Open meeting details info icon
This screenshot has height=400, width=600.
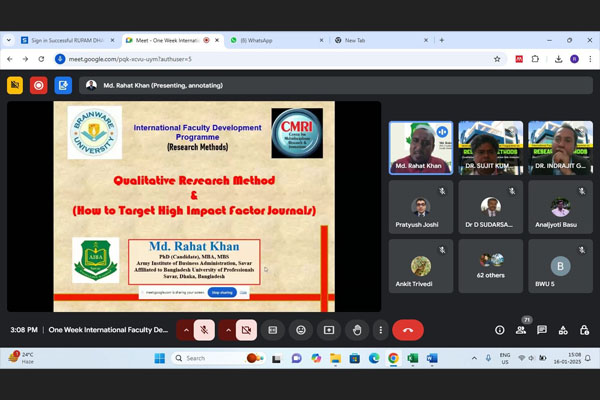click(499, 329)
